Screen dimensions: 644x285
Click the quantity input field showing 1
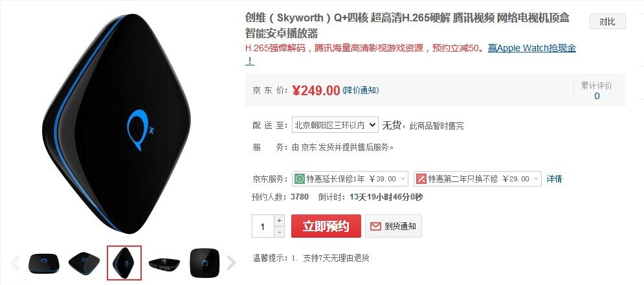click(x=263, y=226)
